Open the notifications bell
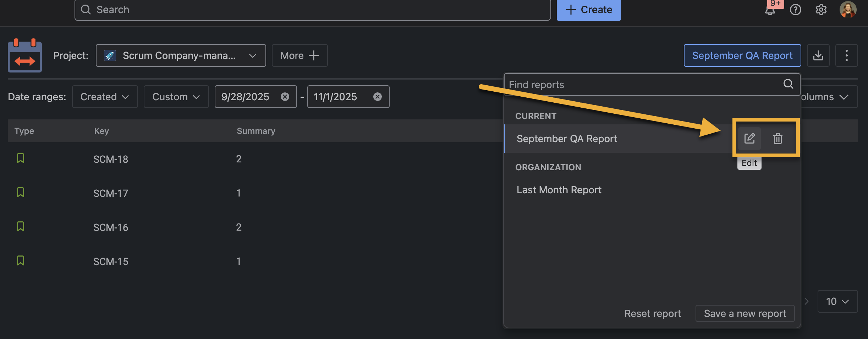Screen dimensions: 868x339 [x=770, y=10]
